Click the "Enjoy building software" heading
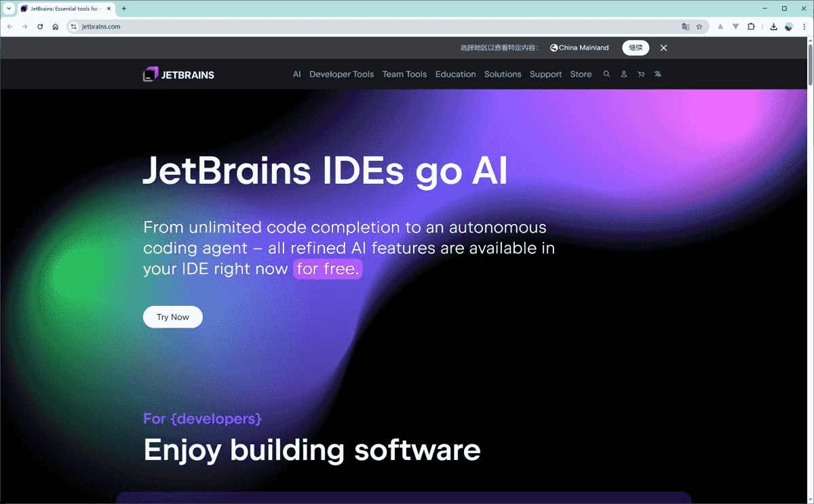The height and width of the screenshot is (504, 814). [312, 450]
